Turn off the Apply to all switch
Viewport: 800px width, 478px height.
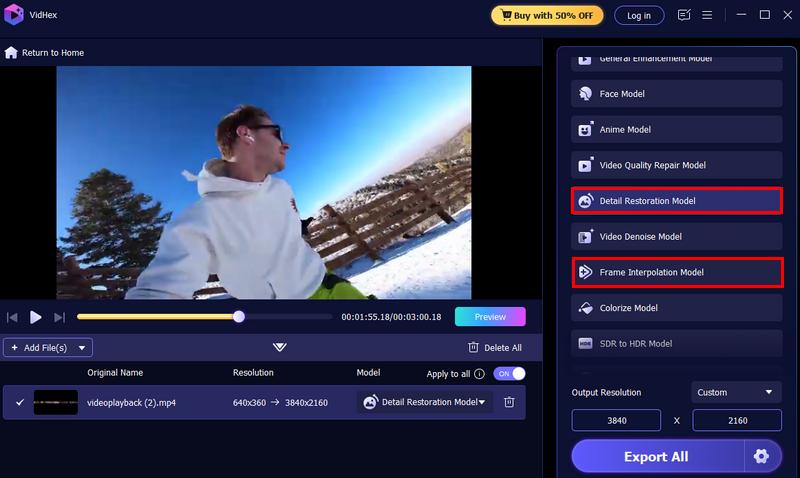(x=509, y=373)
